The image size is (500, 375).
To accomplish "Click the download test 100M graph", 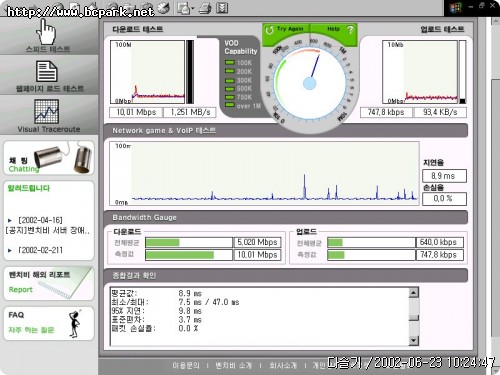I will (x=148, y=72).
